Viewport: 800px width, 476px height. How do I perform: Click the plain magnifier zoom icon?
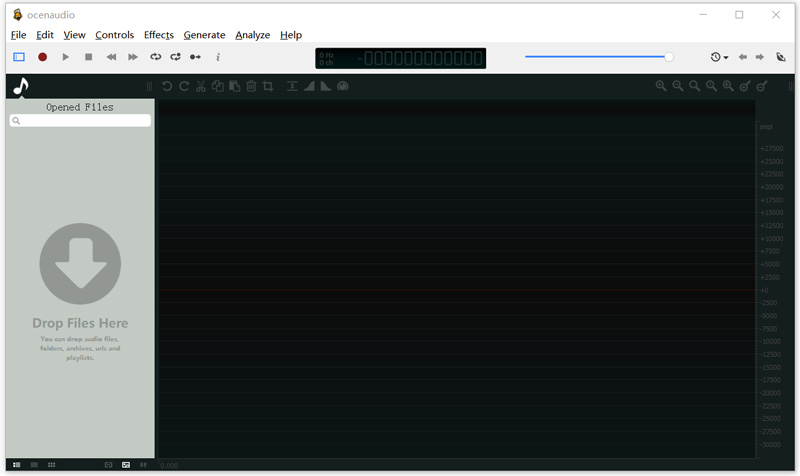[x=694, y=86]
